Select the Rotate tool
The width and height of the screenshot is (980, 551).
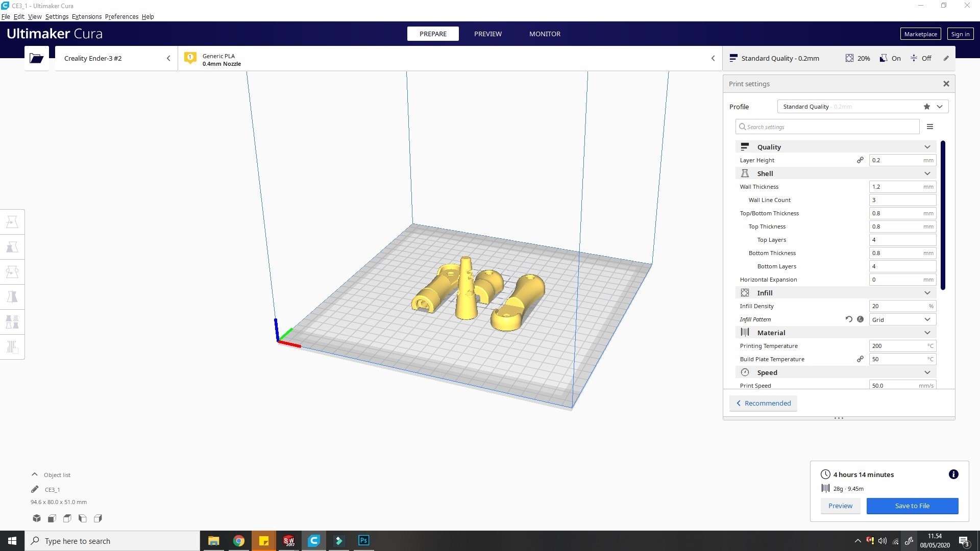click(x=12, y=271)
